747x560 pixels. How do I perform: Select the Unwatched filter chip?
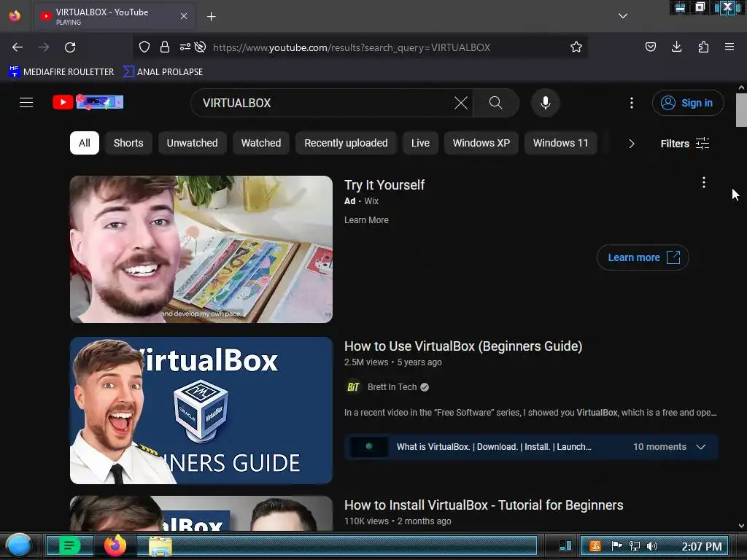[192, 143]
